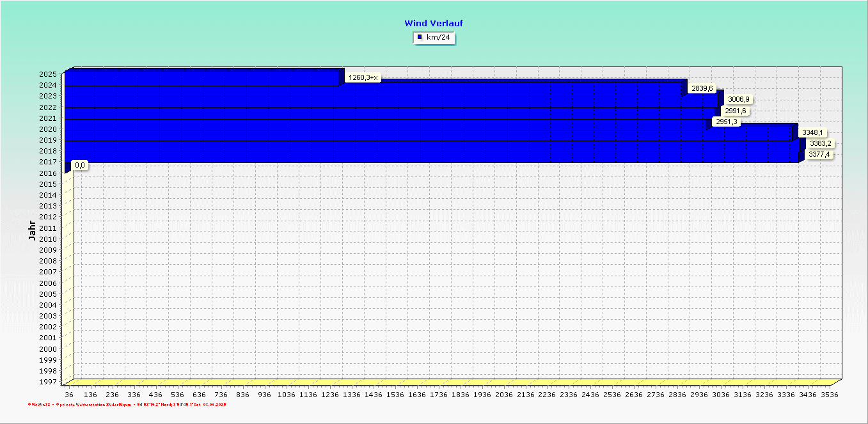Select the 'Wind Verlauf' chart title

coord(434,23)
